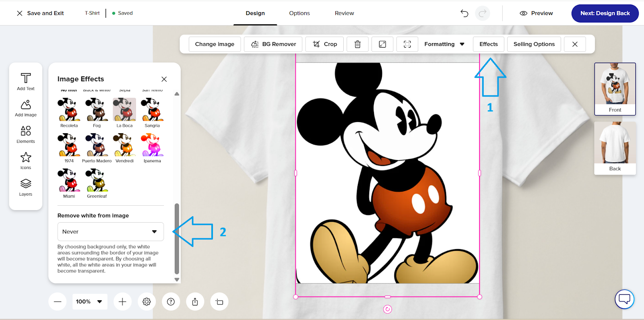
Task: Click the share export icon
Action: point(195,301)
